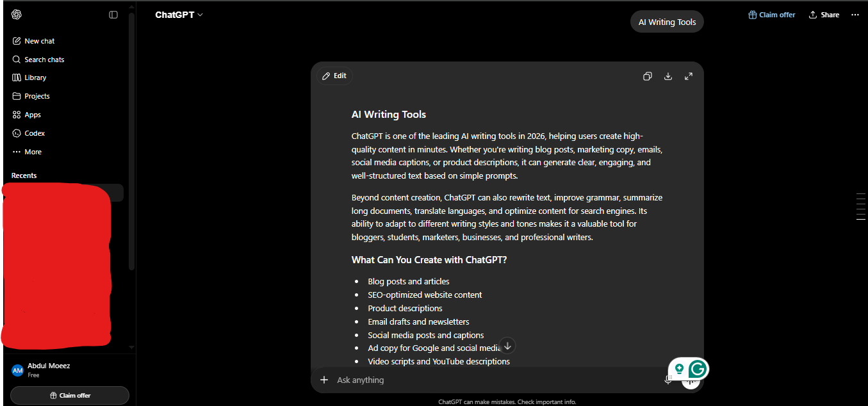Click the paragraph starting 'Beyond content creation'

507,217
